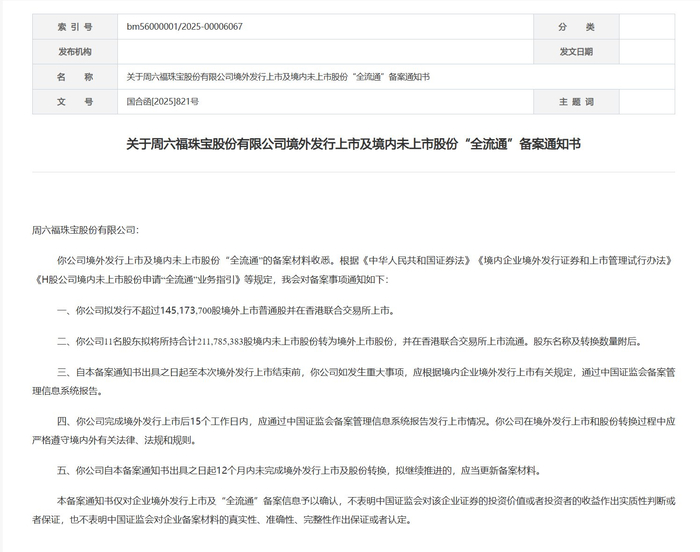This screenshot has width=700, height=552.
Task: Select the addressee line 周六福珠宝股份有限公司:
Action: 85,230
